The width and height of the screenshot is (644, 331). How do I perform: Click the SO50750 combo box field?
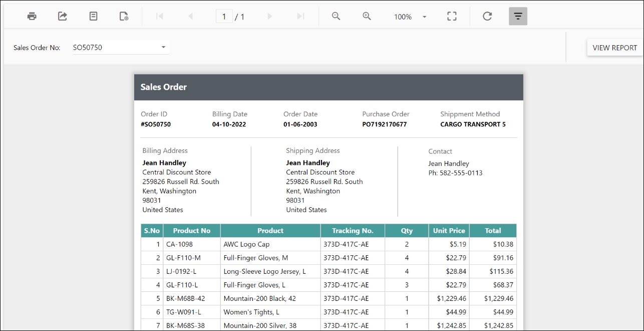[121, 47]
